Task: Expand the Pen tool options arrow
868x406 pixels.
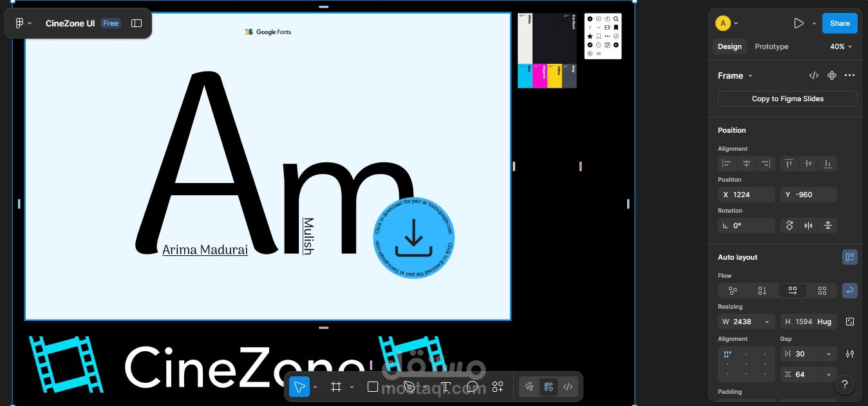Action: tap(425, 387)
